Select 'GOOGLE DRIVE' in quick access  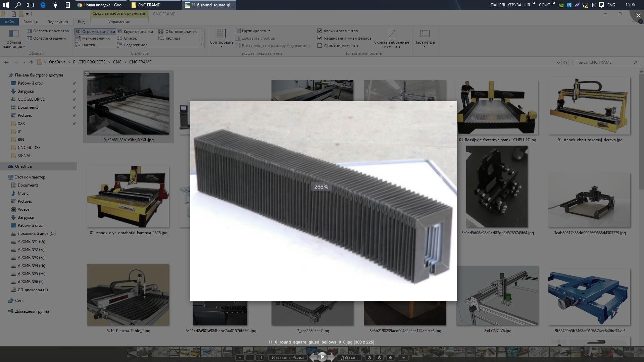tap(31, 99)
